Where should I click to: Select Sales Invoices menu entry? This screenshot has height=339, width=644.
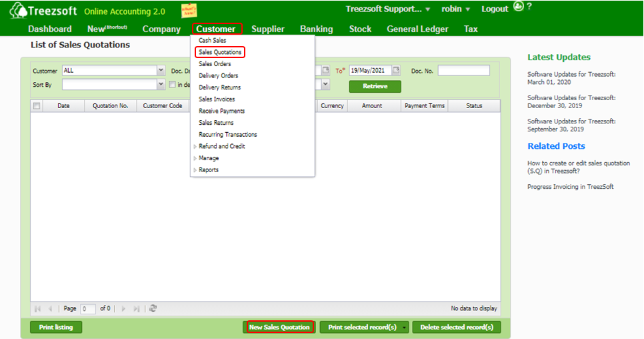(x=217, y=99)
